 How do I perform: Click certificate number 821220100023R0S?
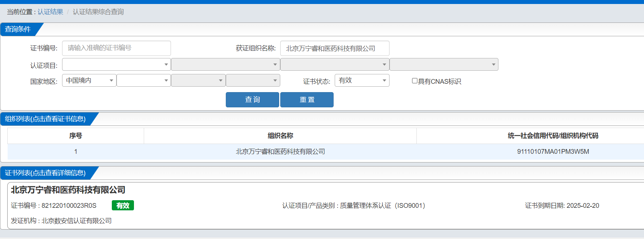(69, 206)
